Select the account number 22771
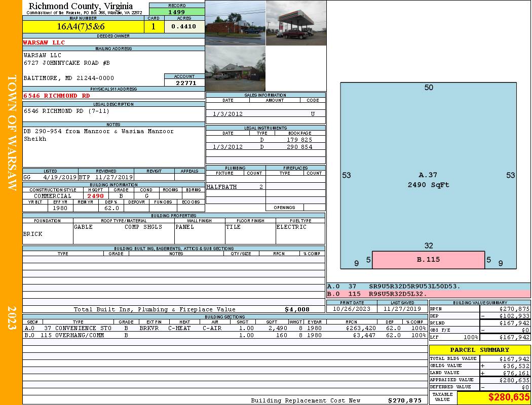Screen dimensions: 532x405 [x=184, y=83]
